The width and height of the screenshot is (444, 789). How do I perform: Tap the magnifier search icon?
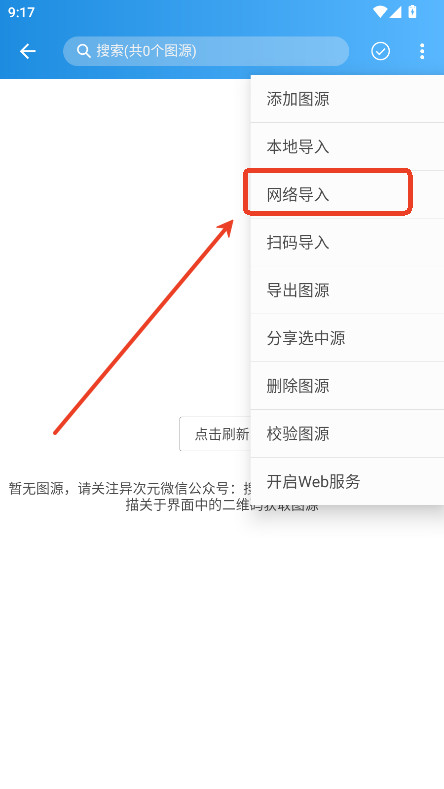(83, 51)
